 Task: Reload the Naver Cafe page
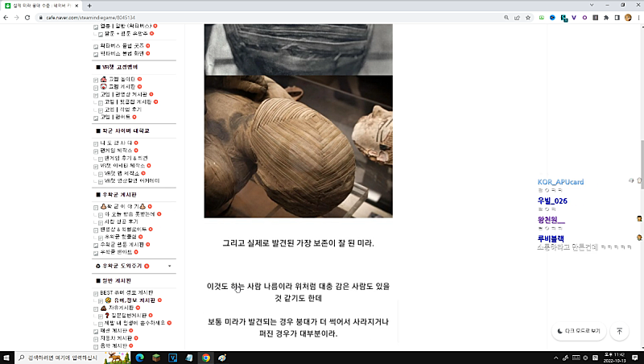coord(27,18)
